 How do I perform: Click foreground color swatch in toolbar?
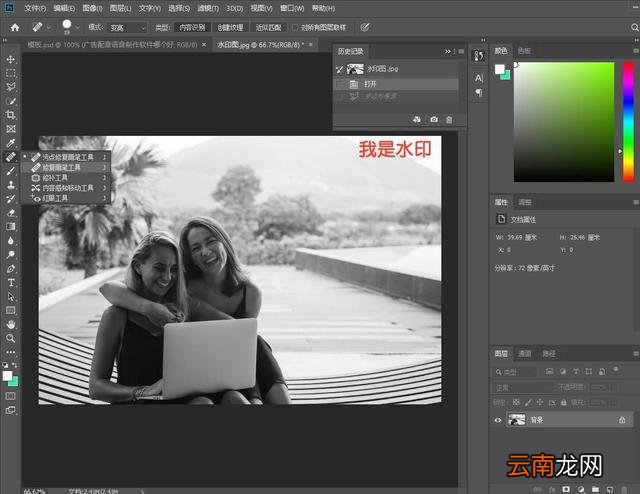tap(7, 376)
